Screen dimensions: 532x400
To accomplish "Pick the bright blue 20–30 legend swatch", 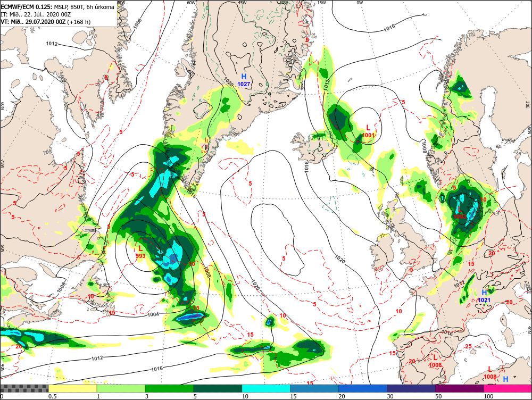I will pos(363,388).
